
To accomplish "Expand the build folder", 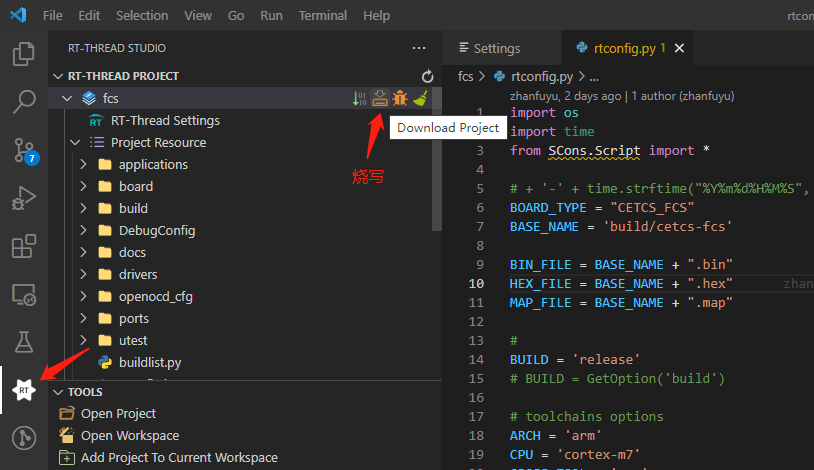I will pyautogui.click(x=84, y=208).
